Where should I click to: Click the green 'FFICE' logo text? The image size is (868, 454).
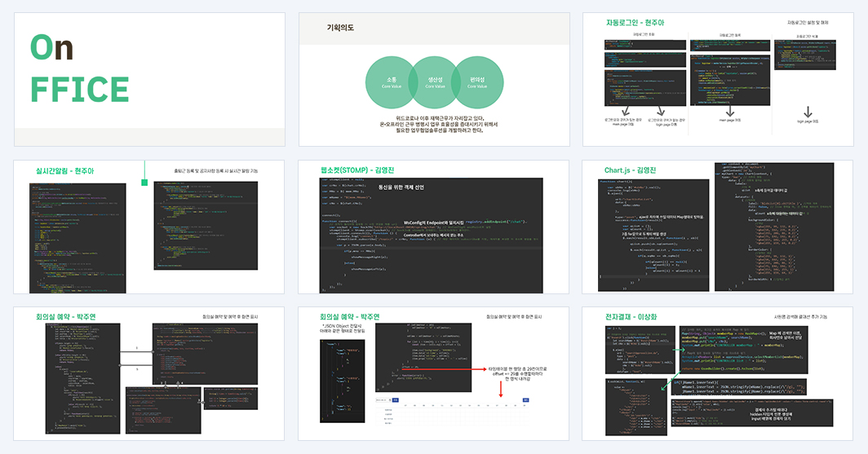point(79,90)
